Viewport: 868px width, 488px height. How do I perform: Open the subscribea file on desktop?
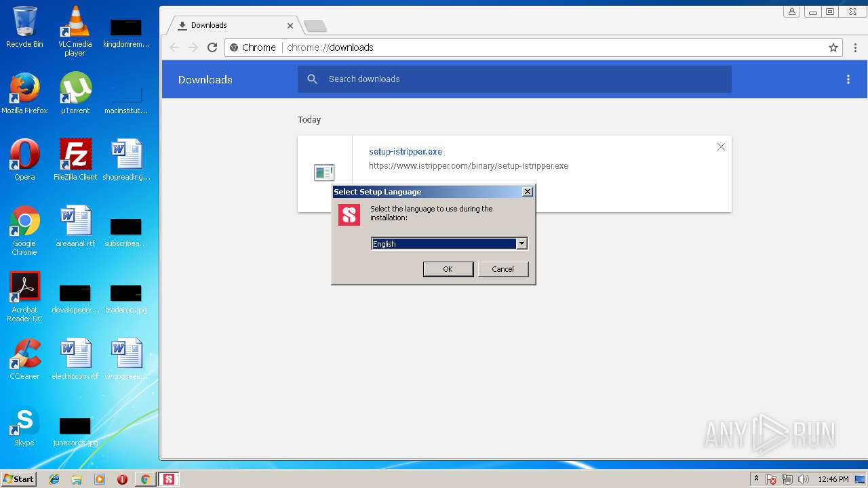(126, 232)
